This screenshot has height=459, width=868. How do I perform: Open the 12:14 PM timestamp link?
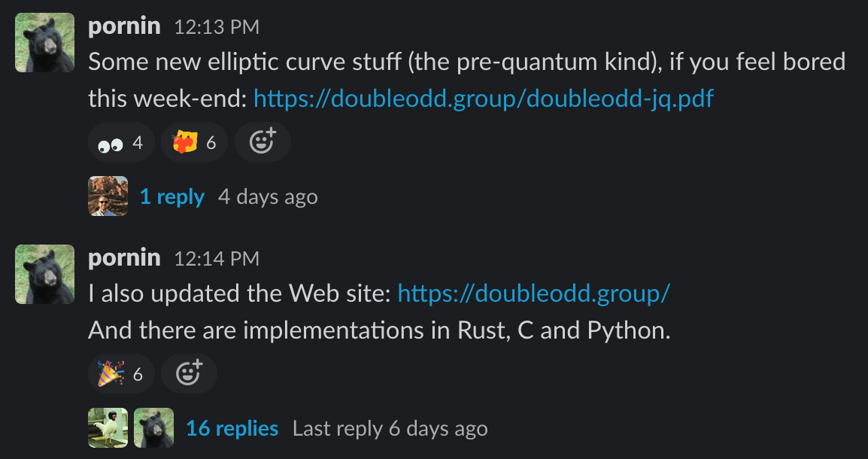(x=217, y=259)
